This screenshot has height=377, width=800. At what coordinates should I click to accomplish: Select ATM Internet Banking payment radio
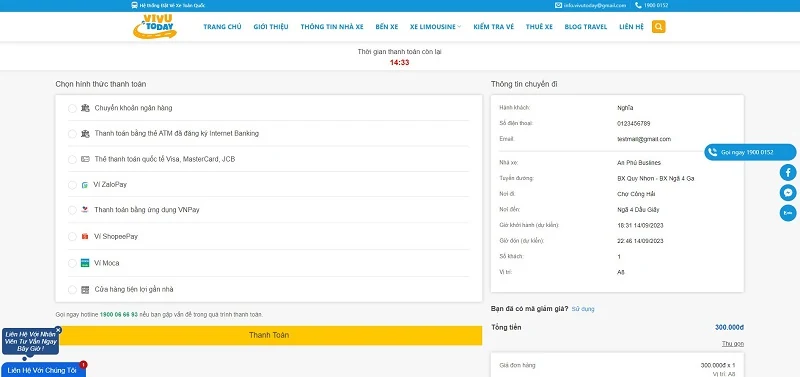(72, 134)
